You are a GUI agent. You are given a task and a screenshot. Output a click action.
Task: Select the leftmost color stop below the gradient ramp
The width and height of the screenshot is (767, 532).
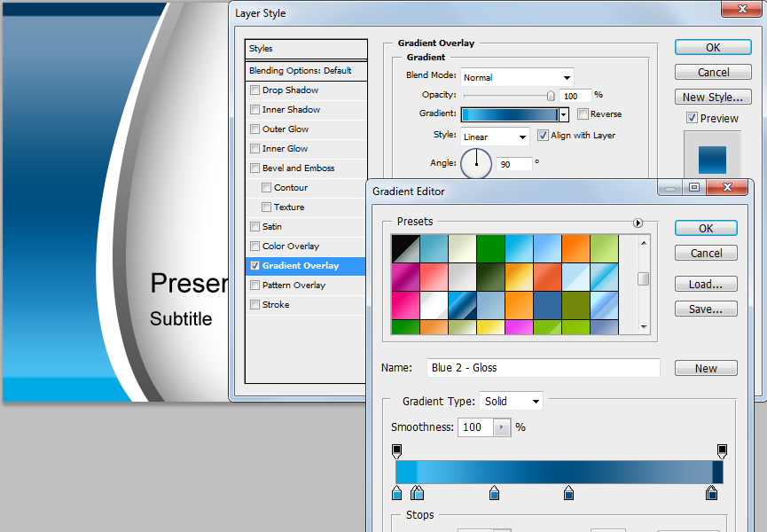tap(396, 492)
